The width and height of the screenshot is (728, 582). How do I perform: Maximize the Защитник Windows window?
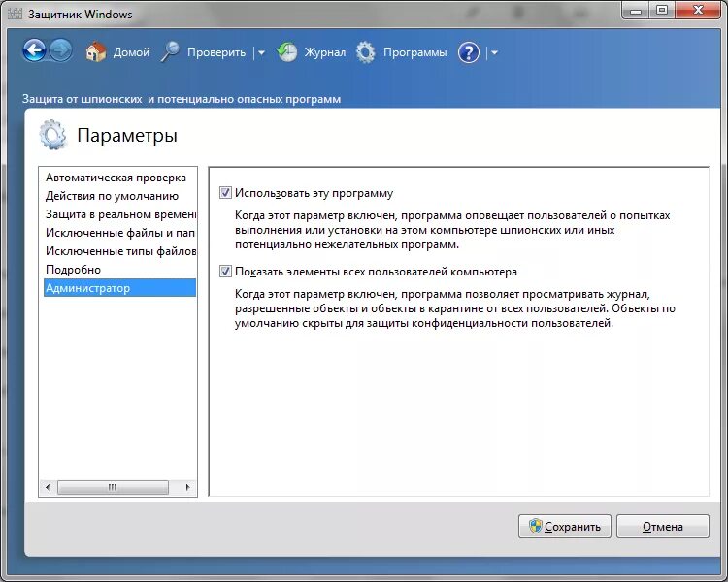[662, 11]
